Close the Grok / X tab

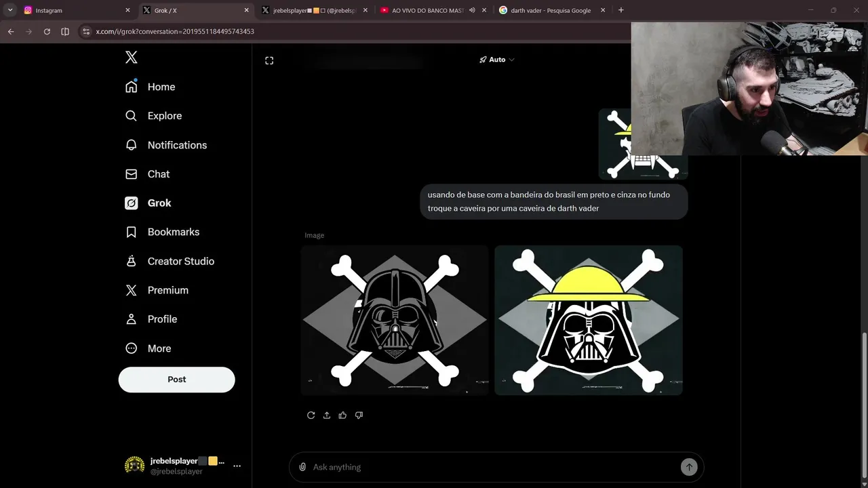(x=246, y=10)
